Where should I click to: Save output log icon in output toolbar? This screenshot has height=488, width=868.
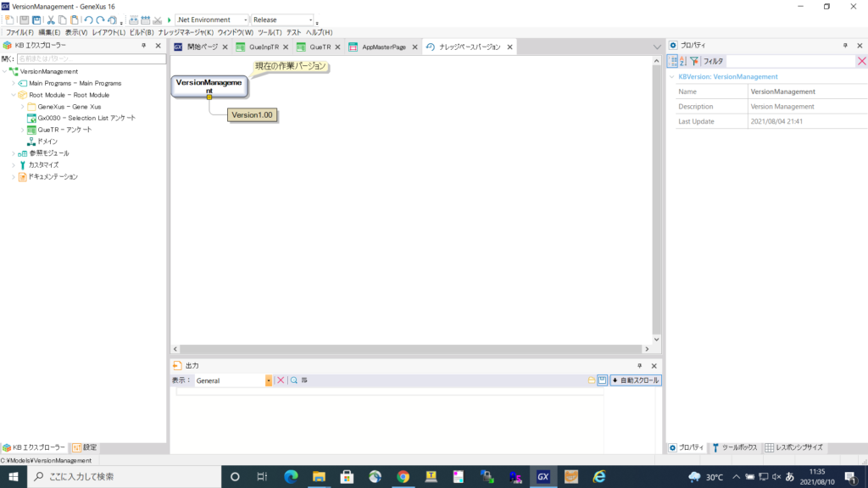click(x=603, y=380)
